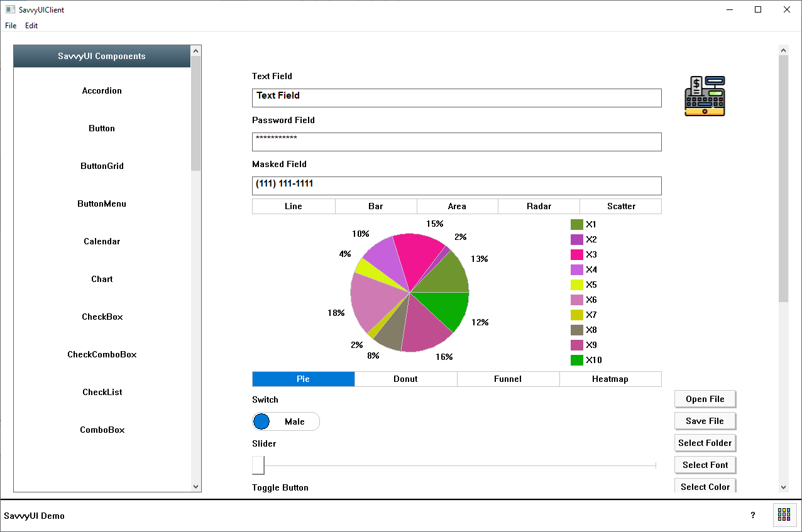Click the cash register icon
Screen dimensions: 802x532
pyautogui.click(x=705, y=96)
